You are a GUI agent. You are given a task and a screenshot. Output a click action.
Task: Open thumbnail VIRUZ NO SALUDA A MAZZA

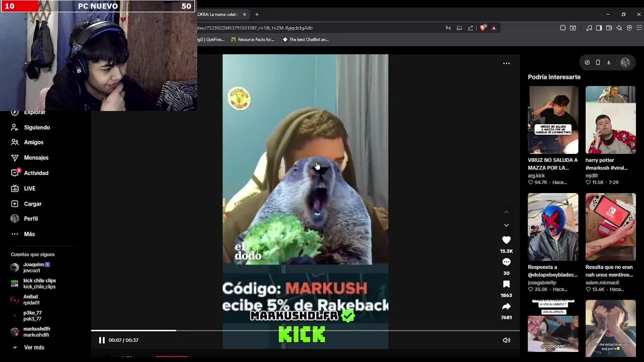[553, 120]
